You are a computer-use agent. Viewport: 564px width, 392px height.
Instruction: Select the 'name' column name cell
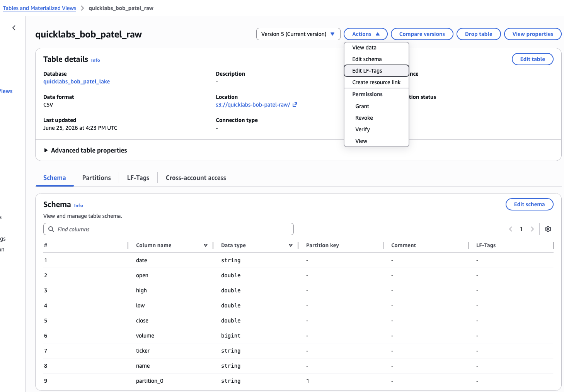tap(143, 366)
